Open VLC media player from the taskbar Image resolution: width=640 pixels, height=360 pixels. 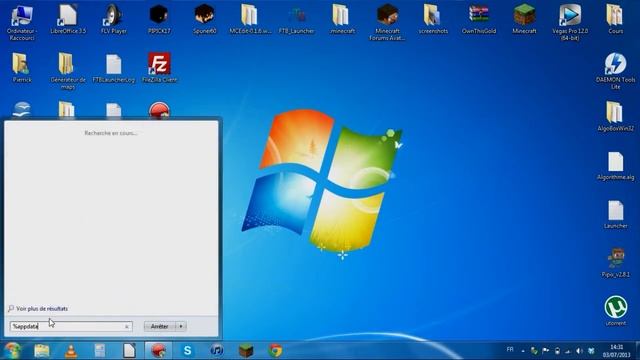pos(71,351)
